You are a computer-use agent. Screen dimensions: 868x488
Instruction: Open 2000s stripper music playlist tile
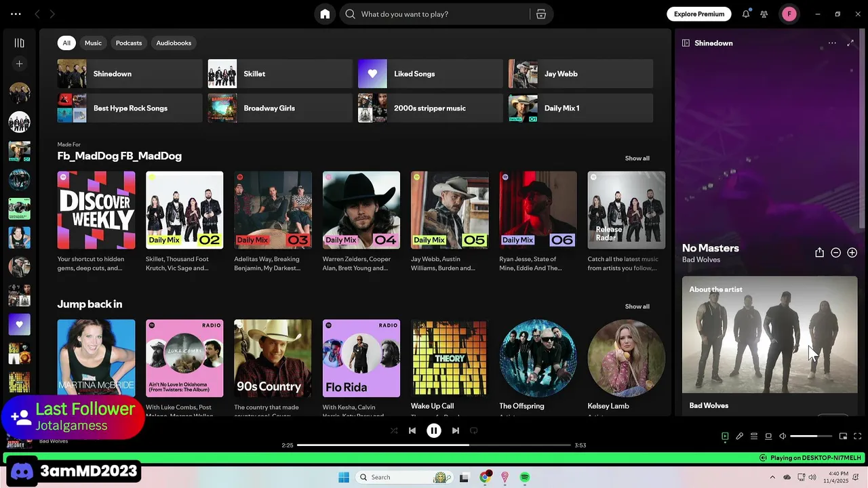[x=431, y=108]
